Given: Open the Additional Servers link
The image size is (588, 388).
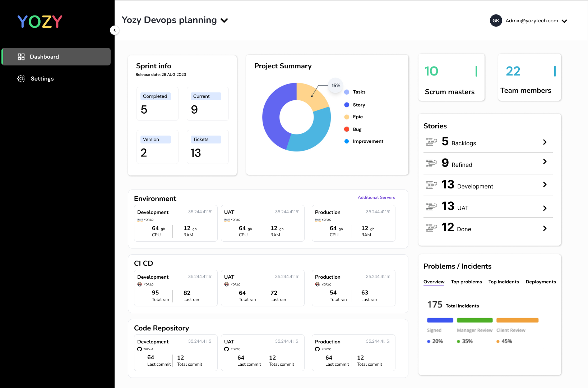Looking at the screenshot, I should [376, 197].
